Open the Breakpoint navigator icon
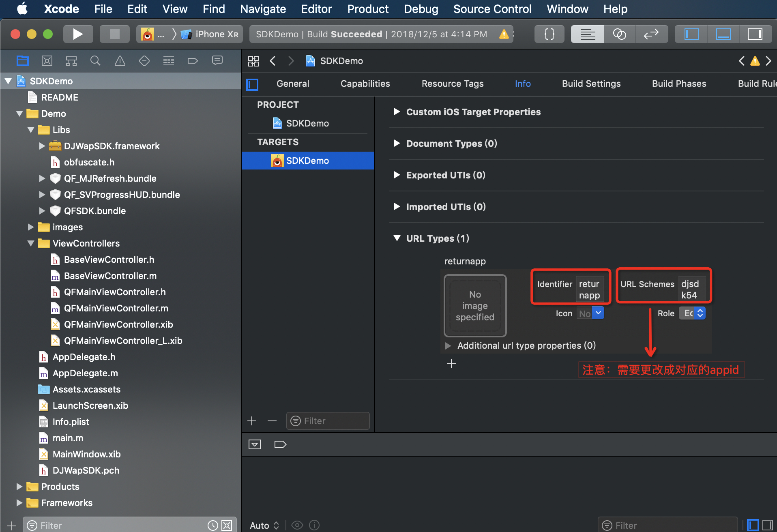 (x=193, y=61)
